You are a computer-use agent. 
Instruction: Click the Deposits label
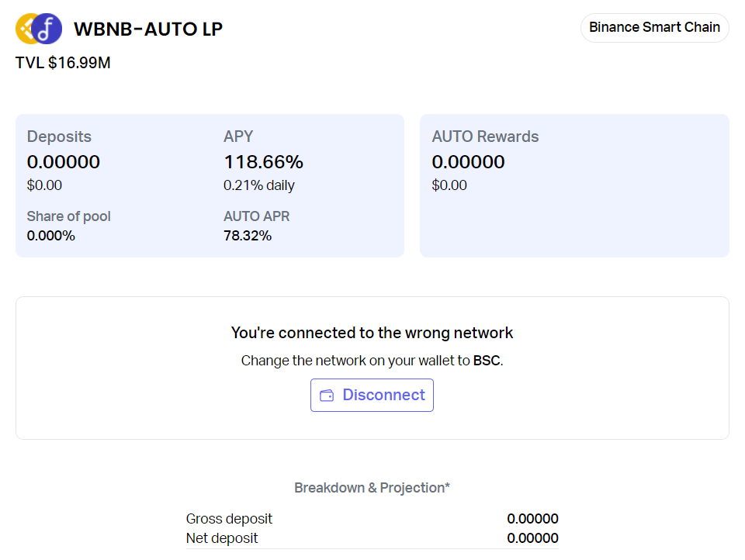click(59, 137)
